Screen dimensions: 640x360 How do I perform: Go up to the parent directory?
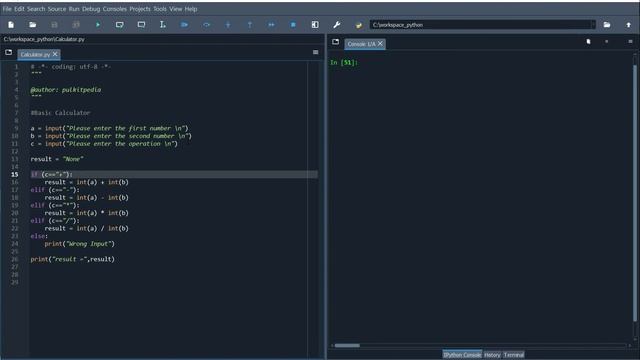point(629,25)
